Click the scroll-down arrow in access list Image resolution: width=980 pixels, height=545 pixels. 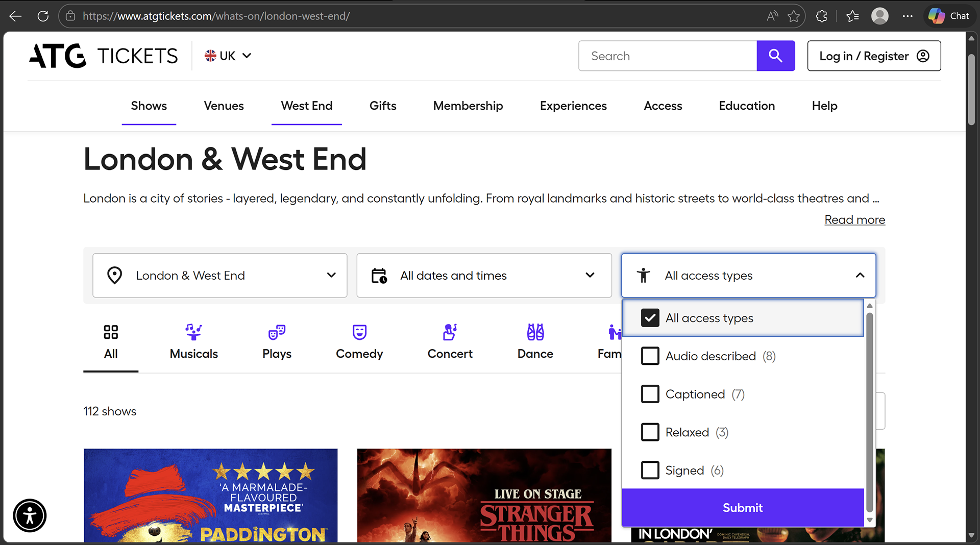click(x=869, y=520)
